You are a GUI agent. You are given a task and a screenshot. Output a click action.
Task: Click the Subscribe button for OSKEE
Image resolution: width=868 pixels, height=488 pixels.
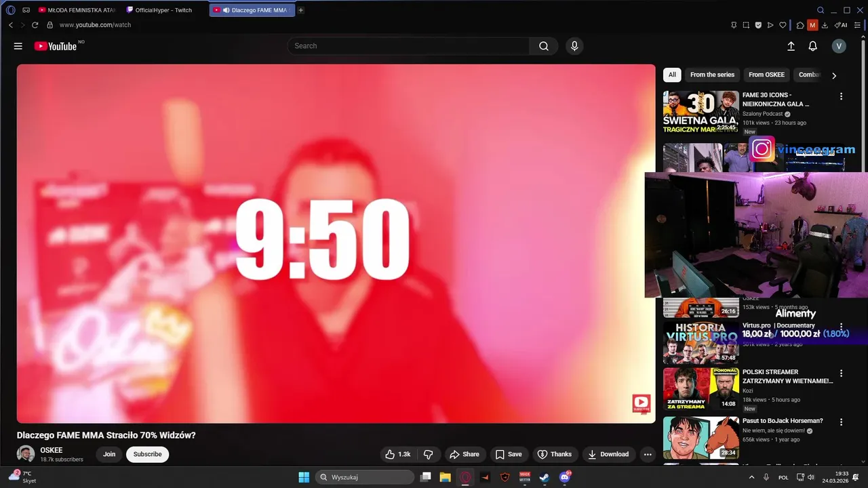[147, 454]
